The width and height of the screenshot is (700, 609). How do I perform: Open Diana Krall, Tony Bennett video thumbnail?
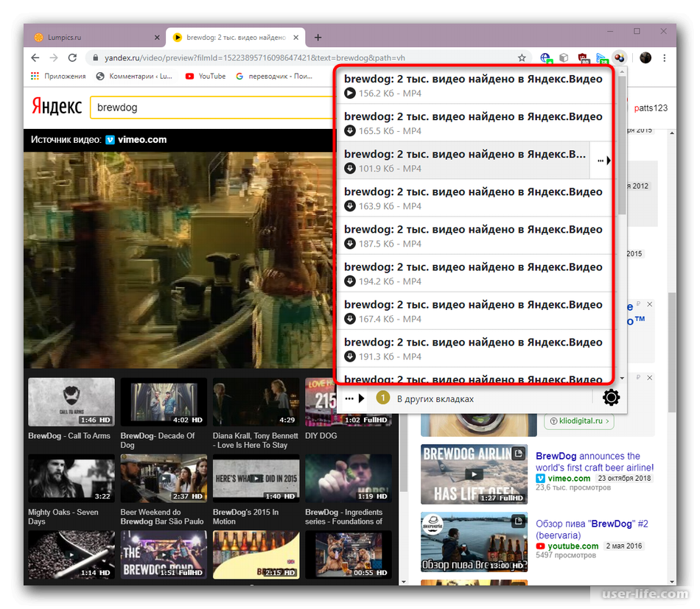point(256,402)
